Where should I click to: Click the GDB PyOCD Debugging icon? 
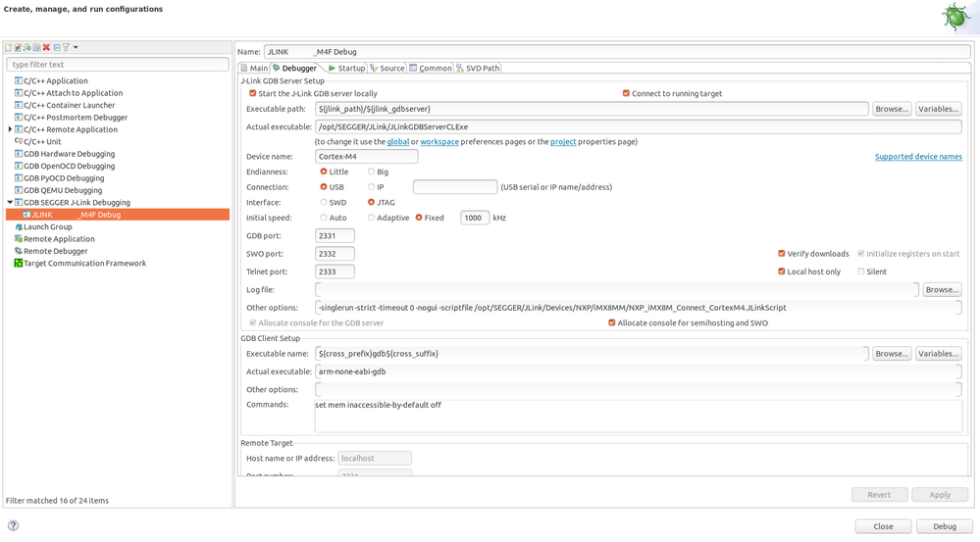[19, 178]
